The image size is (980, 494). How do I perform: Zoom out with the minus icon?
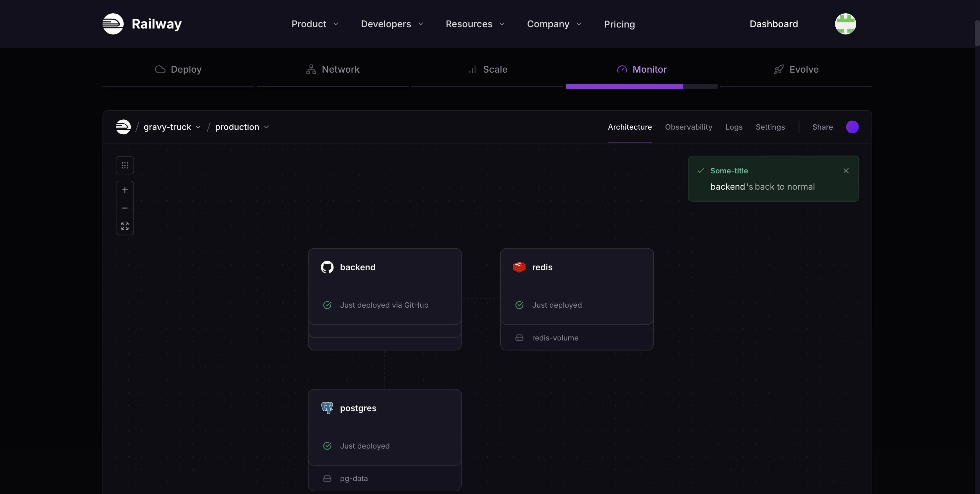(x=125, y=208)
